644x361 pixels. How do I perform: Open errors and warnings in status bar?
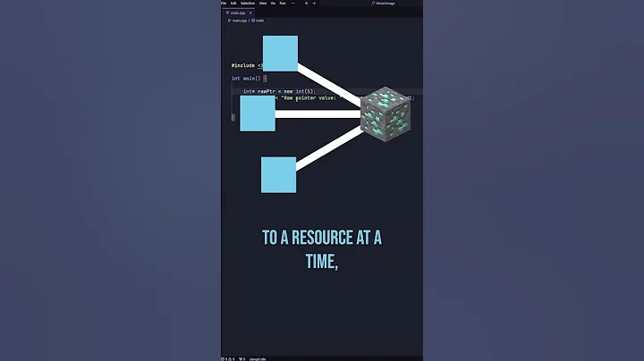[228, 359]
